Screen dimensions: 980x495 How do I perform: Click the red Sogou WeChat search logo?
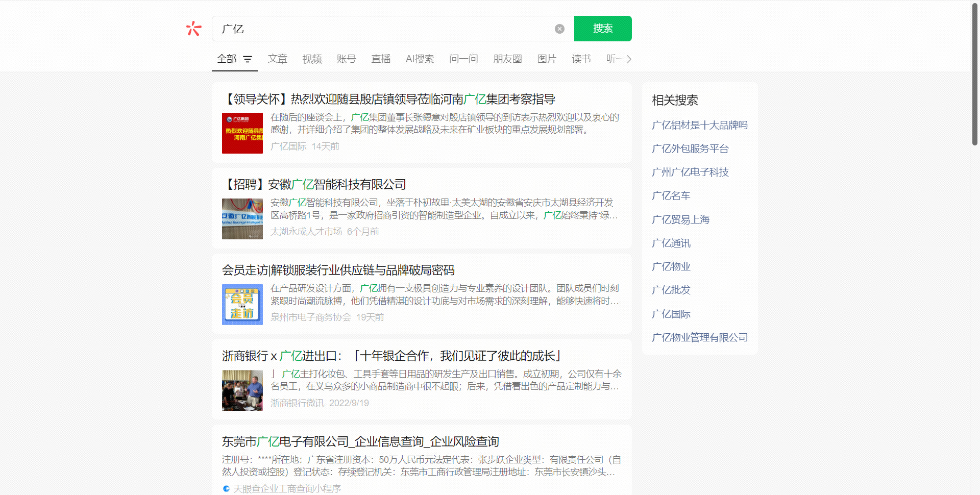[x=193, y=29]
